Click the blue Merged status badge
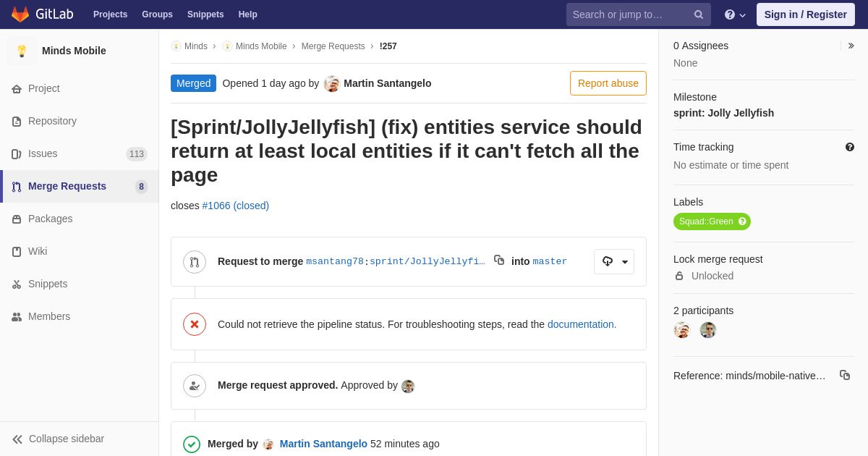The height and width of the screenshot is (456, 868). click(193, 83)
